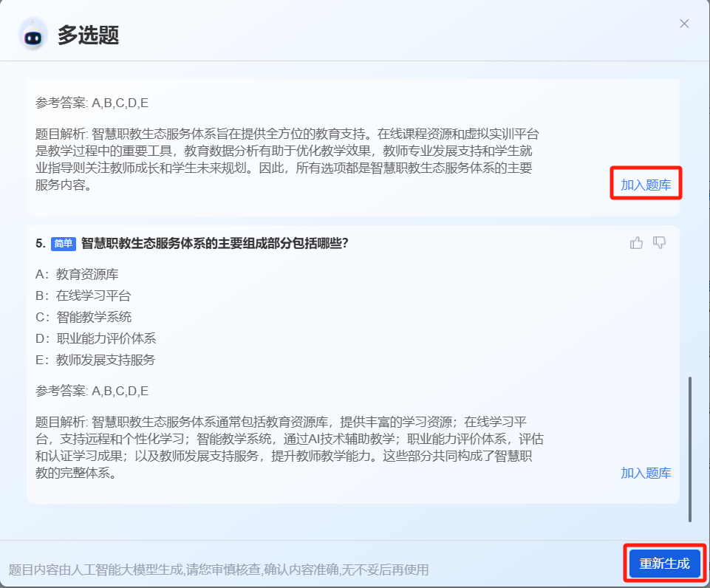
Task: Click the vertical scrollbar thumb
Action: [691, 448]
